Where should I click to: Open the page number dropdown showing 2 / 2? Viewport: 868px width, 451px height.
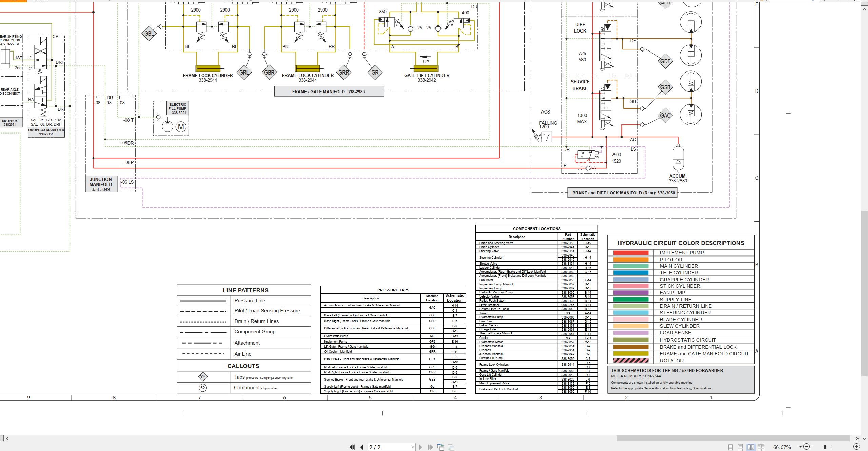tap(413, 447)
